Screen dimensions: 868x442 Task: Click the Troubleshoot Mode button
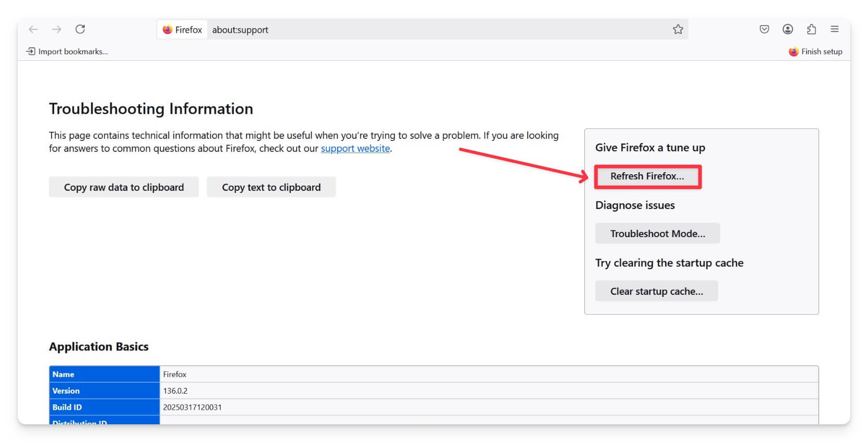[x=658, y=233]
